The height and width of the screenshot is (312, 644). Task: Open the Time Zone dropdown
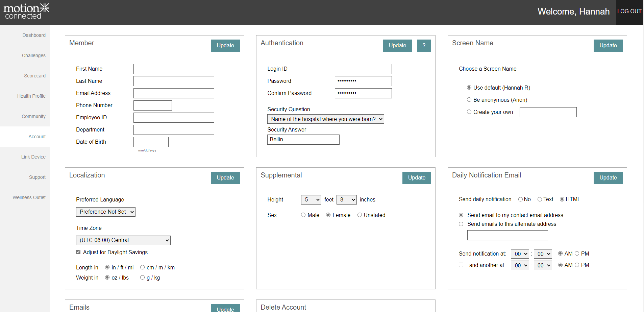[x=123, y=240]
